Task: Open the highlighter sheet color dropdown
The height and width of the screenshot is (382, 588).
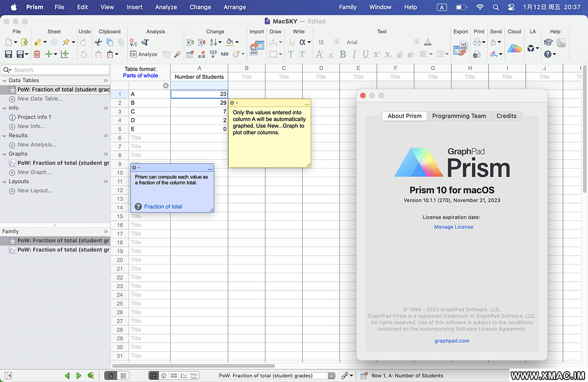Action: click(45, 43)
